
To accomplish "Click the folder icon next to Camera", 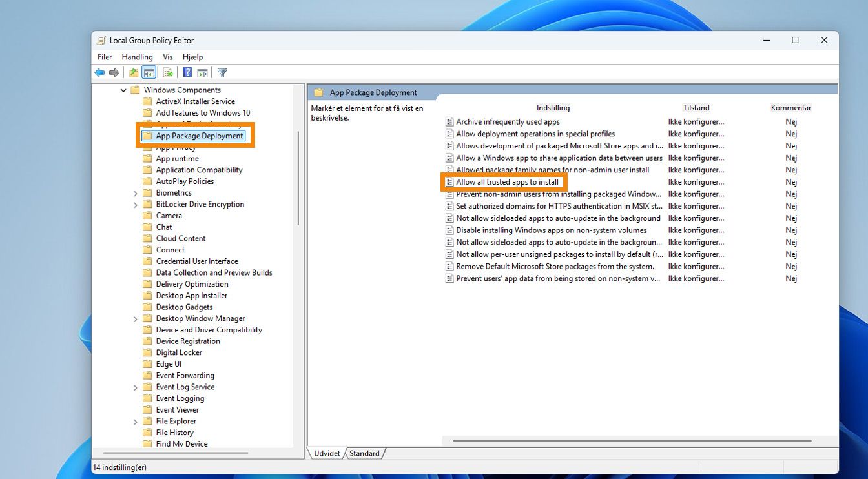I will click(x=147, y=216).
